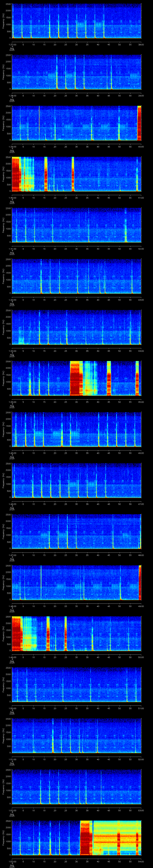Select the thin orange vertical line in the 1:39:00 row

(x=39, y=123)
